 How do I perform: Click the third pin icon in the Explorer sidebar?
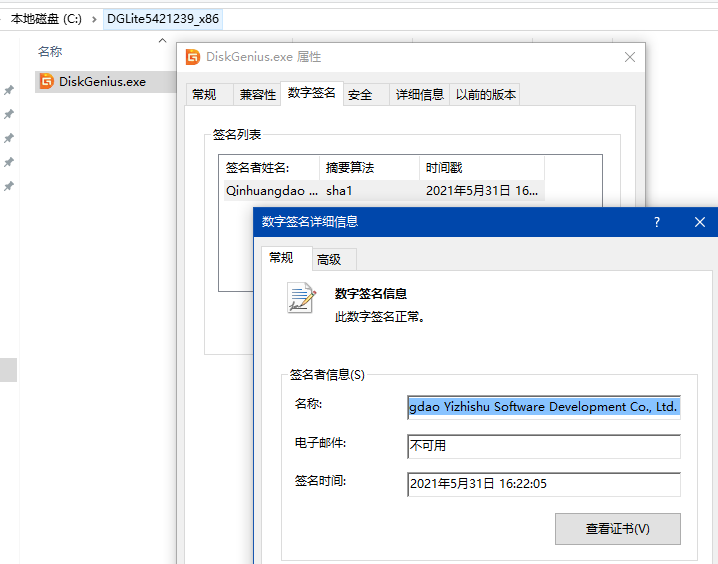[x=9, y=138]
